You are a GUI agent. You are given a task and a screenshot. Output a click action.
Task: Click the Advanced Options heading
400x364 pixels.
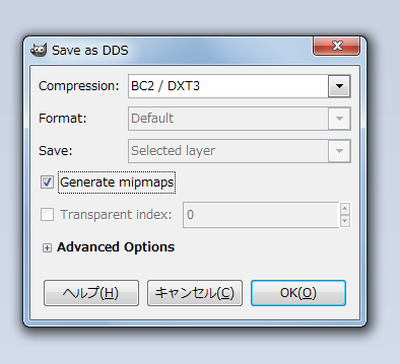(x=116, y=247)
